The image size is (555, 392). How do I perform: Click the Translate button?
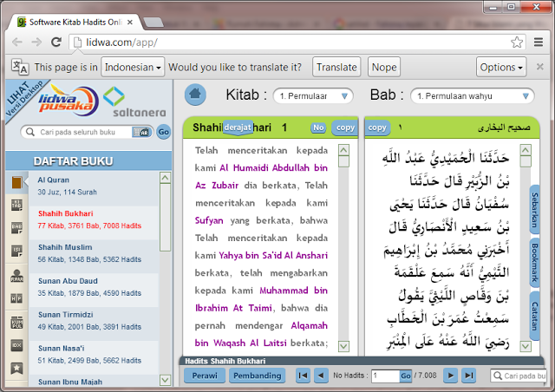coord(336,67)
